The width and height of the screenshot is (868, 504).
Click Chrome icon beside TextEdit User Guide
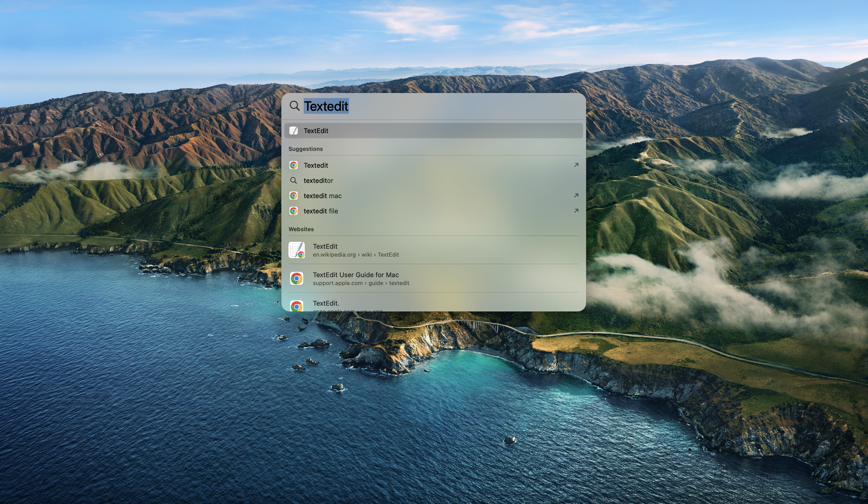(x=297, y=278)
